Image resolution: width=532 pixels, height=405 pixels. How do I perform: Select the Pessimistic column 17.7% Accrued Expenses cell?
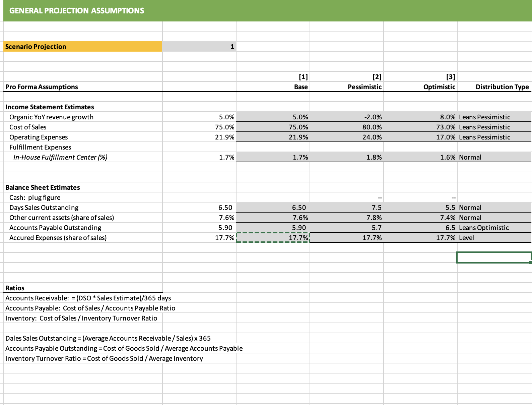347,238
